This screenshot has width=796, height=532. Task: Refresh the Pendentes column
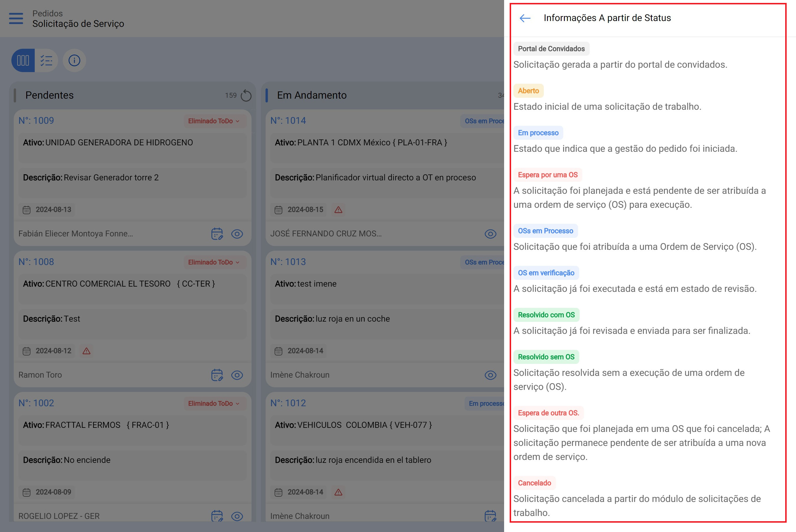[246, 96]
